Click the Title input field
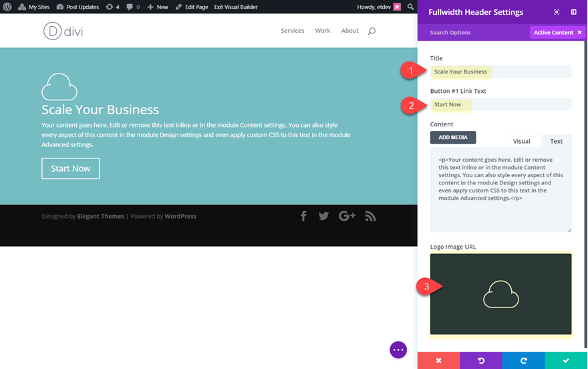Image resolution: width=588 pixels, height=369 pixels. [500, 72]
